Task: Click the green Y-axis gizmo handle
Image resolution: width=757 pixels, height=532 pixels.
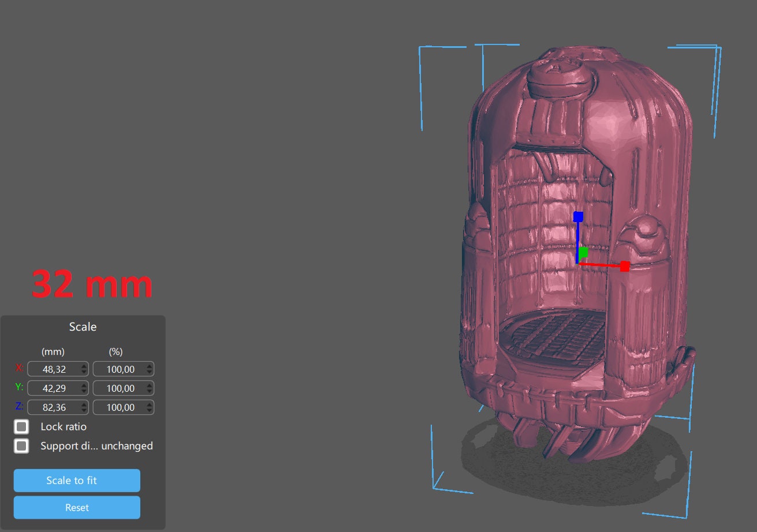Action: [x=583, y=252]
